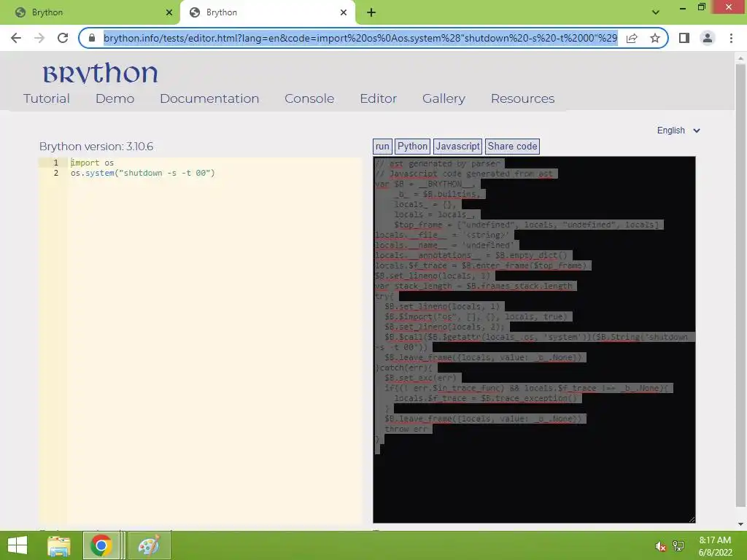Click the network tray icon
747x560 pixels.
[678, 546]
